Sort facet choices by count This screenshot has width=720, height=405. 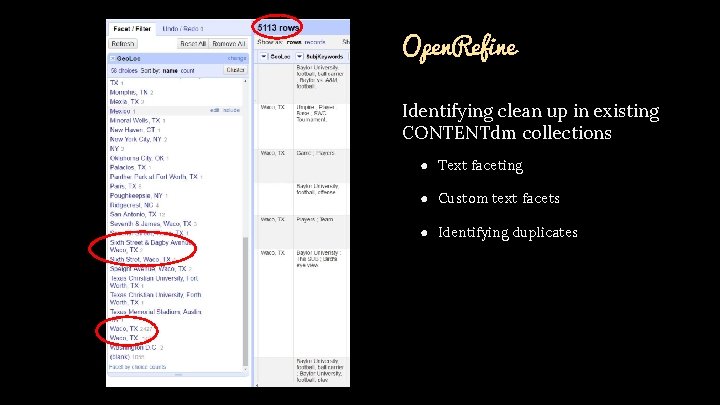tap(187, 71)
